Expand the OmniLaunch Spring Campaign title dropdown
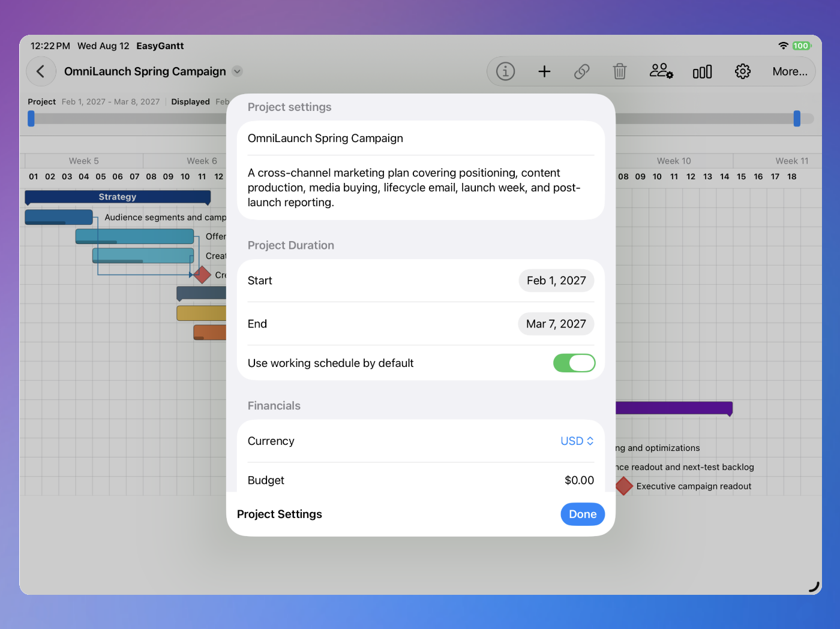840x629 pixels. 238,71
